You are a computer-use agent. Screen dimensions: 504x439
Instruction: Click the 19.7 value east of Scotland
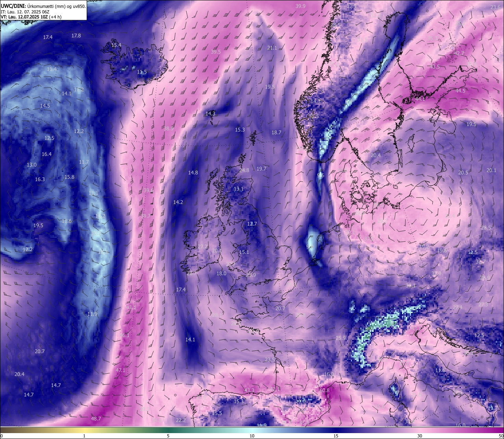coord(261,169)
